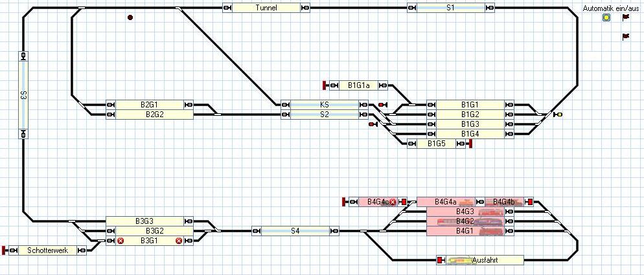Select the vertical S3 block on left
This screenshot has height=275, width=644.
click(23, 95)
